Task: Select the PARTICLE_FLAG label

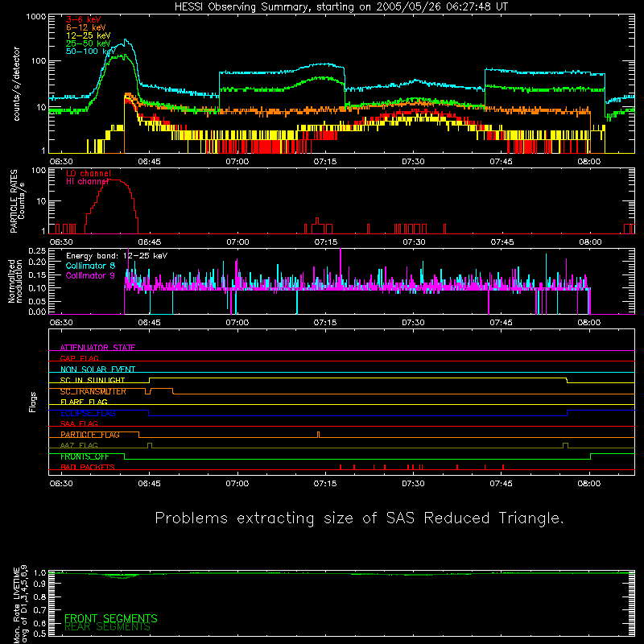Action: [90, 435]
